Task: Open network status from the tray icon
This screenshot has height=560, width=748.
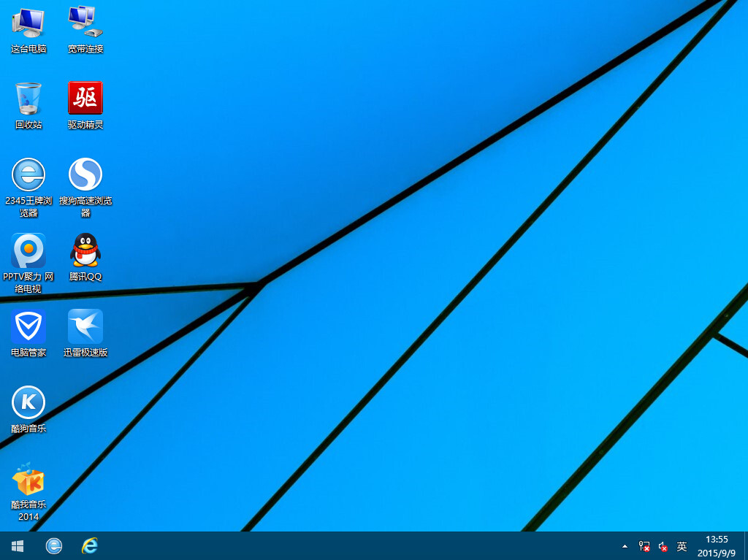Action: pyautogui.click(x=644, y=545)
